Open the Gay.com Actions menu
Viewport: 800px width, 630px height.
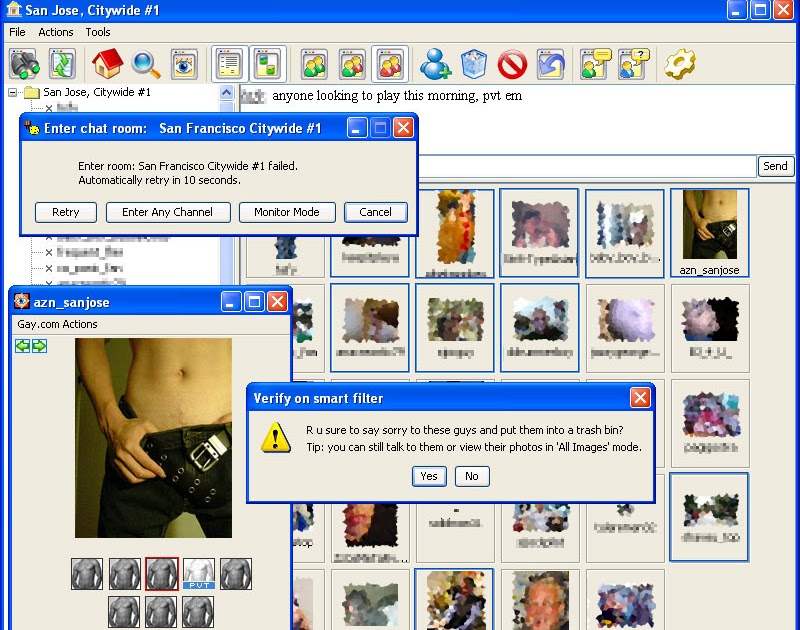click(x=57, y=324)
